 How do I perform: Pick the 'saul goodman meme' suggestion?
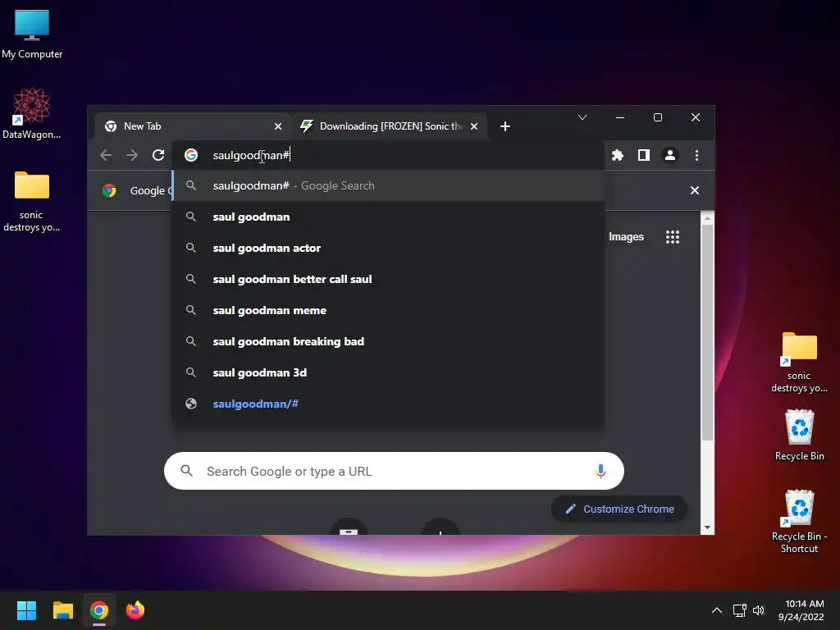tap(388, 310)
